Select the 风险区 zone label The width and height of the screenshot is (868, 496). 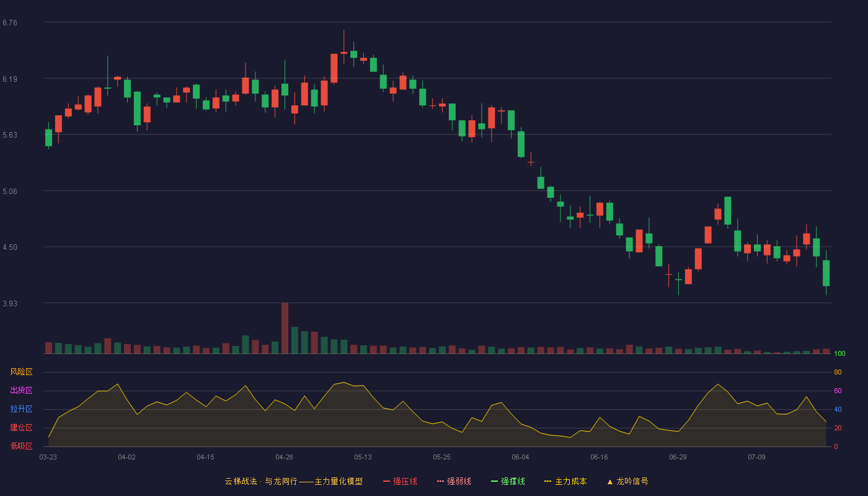[x=21, y=372]
